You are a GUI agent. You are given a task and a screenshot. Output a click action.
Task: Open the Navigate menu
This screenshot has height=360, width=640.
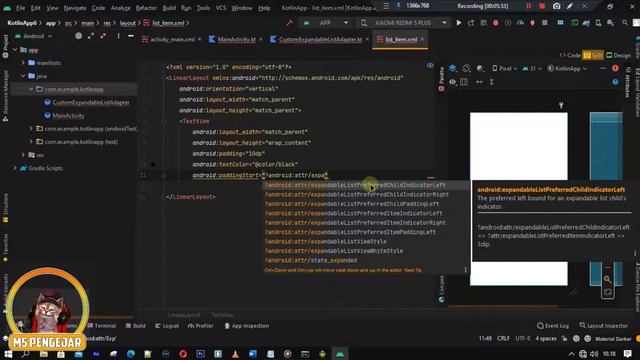tap(75, 8)
